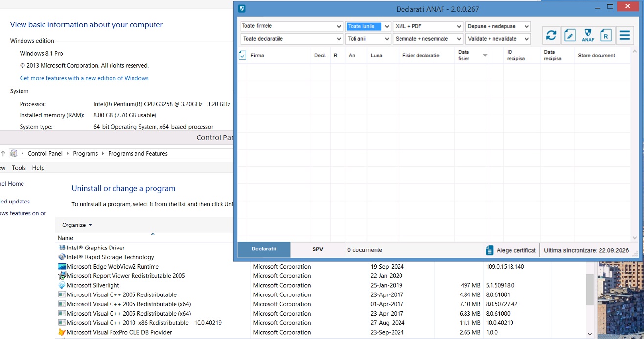
Task: Open the Toate declaratiile dropdown
Action: coord(291,39)
